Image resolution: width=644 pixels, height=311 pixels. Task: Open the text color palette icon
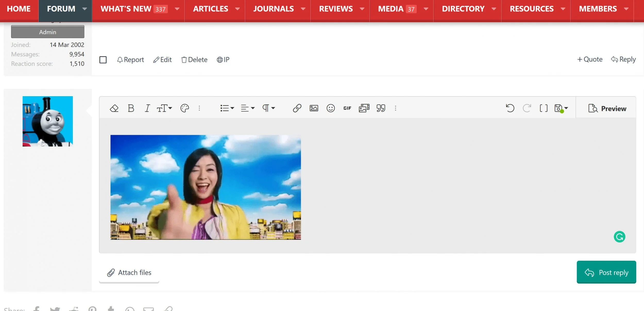click(x=185, y=108)
